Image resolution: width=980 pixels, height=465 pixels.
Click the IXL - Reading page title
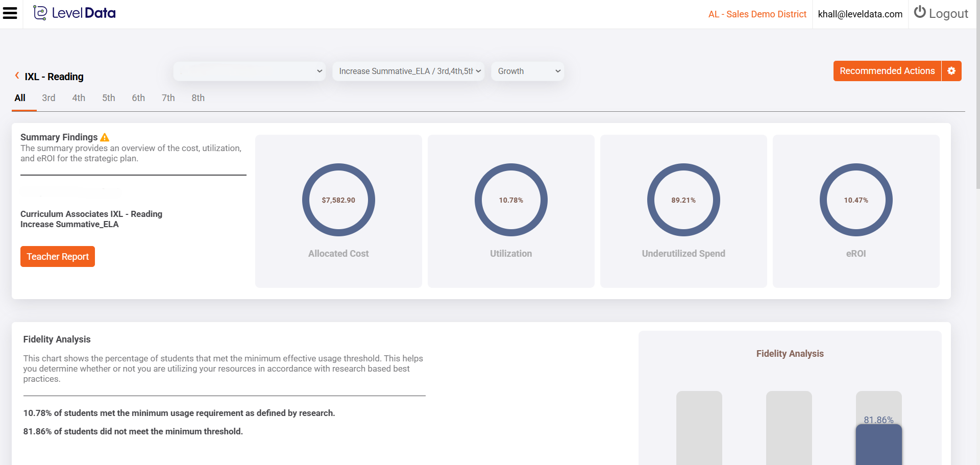click(x=54, y=77)
